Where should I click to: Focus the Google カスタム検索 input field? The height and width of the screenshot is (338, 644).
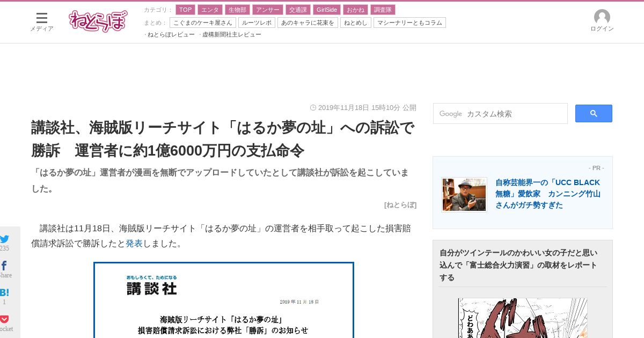tap(500, 114)
